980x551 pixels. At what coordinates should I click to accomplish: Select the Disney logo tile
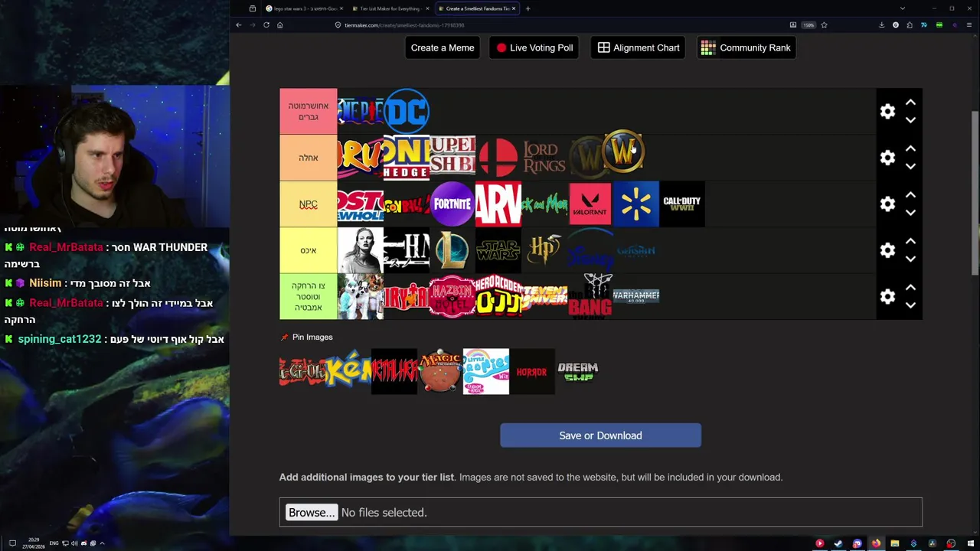590,250
